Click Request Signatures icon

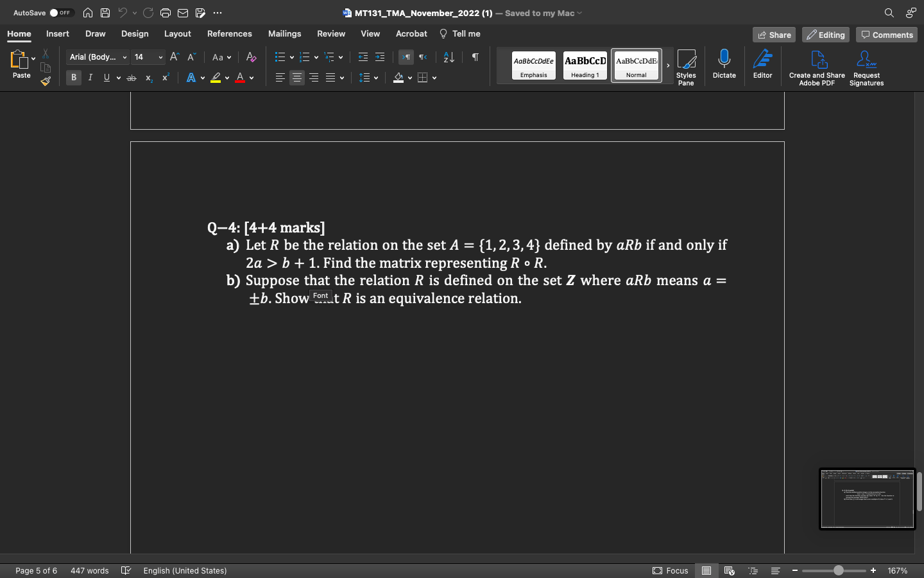point(866,68)
